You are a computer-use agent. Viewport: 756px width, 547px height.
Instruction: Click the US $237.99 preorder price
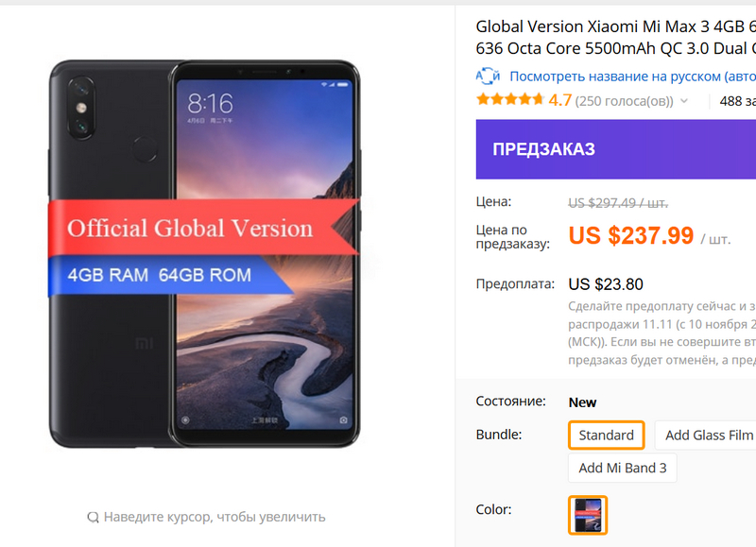630,235
